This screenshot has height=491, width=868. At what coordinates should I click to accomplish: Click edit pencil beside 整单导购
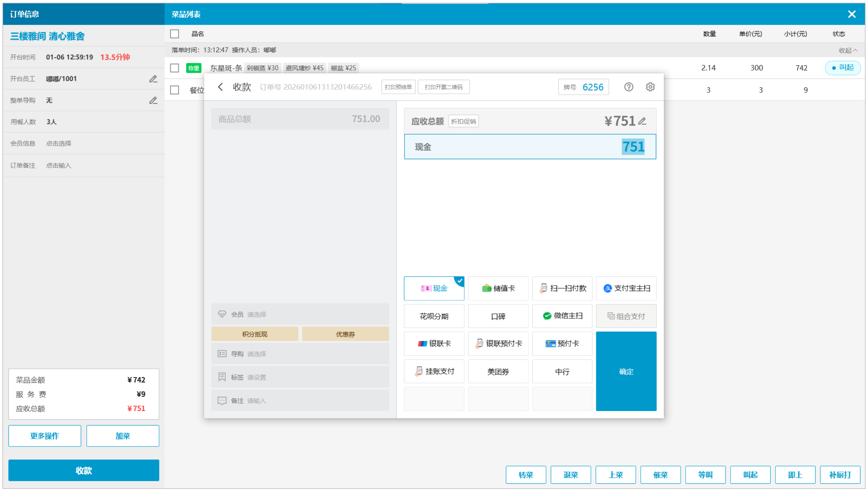click(153, 100)
